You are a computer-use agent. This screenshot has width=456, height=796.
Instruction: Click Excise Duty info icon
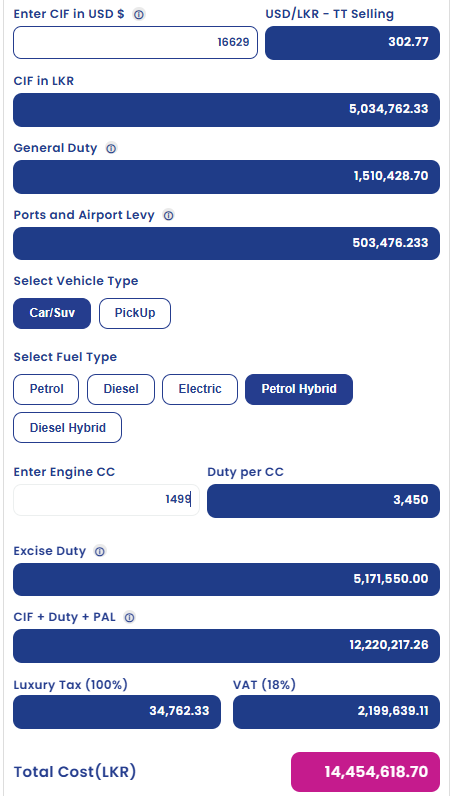pos(100,551)
